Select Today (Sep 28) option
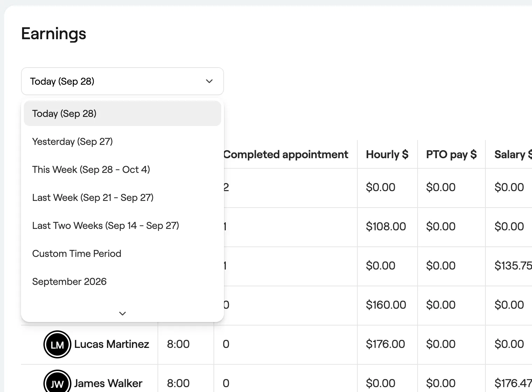This screenshot has width=532, height=392. 122,113
